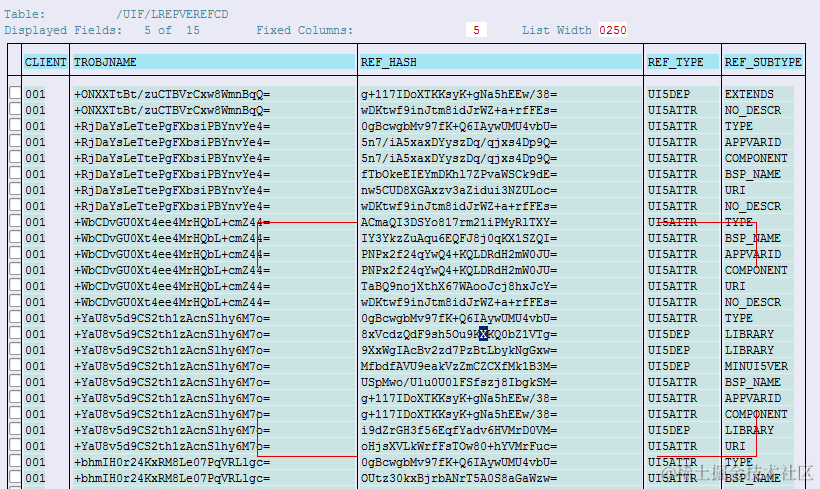Select the CLIENT column header

point(45,62)
